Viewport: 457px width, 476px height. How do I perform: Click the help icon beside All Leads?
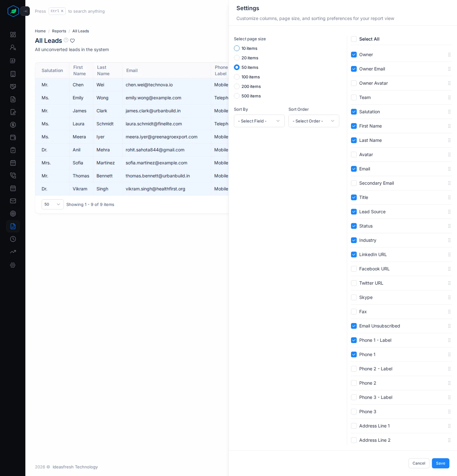(66, 40)
